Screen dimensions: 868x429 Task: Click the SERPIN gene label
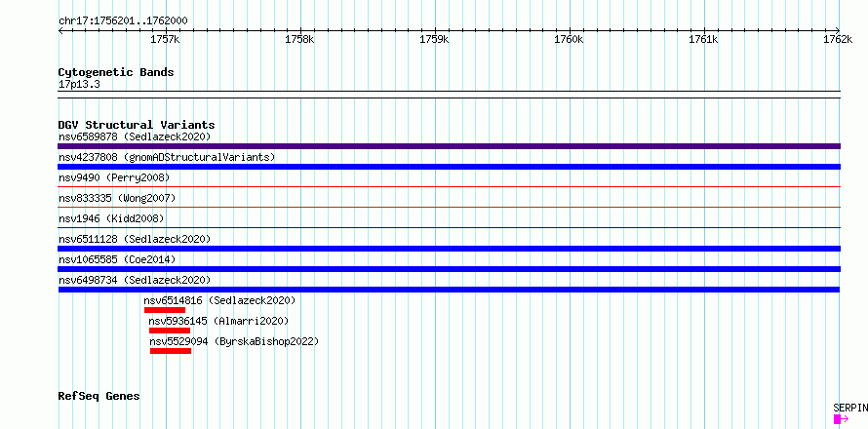coord(850,408)
